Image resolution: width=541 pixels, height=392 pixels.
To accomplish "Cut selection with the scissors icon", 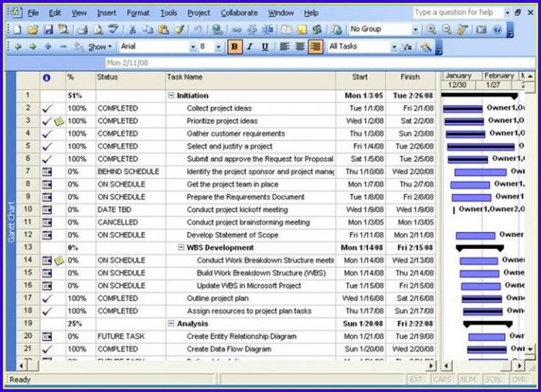I will coord(132,29).
